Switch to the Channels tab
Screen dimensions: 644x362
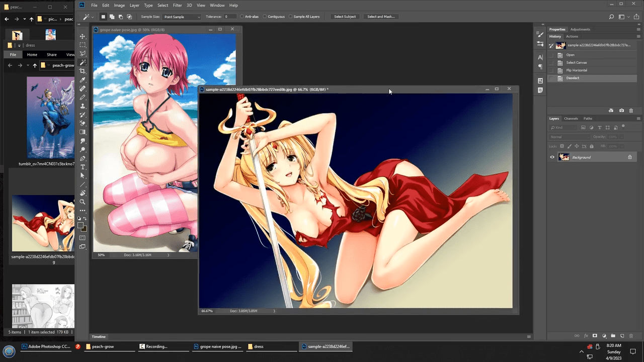(x=571, y=119)
